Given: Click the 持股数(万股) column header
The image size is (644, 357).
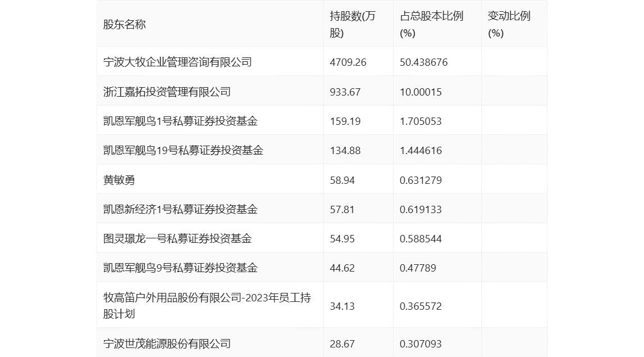Looking at the screenshot, I should click(x=353, y=25).
